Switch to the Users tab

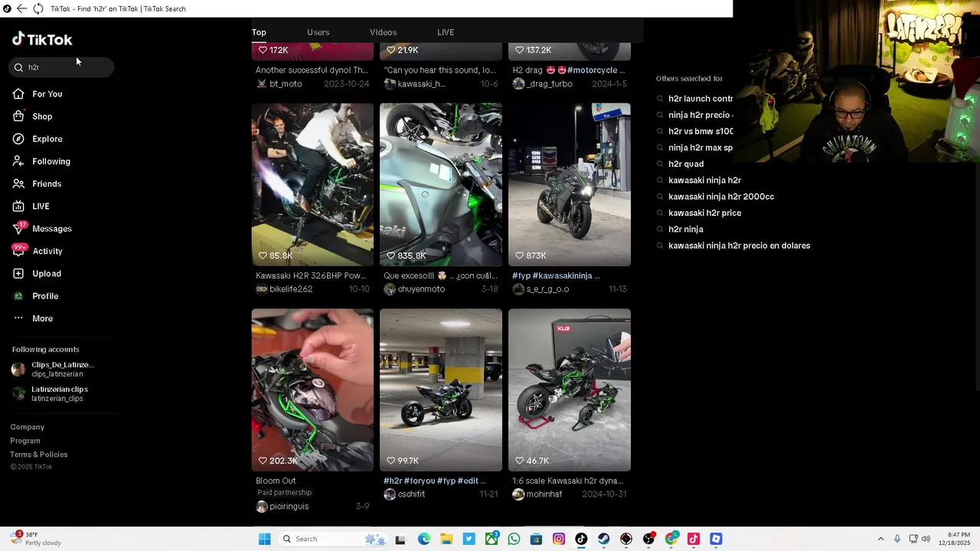[318, 32]
